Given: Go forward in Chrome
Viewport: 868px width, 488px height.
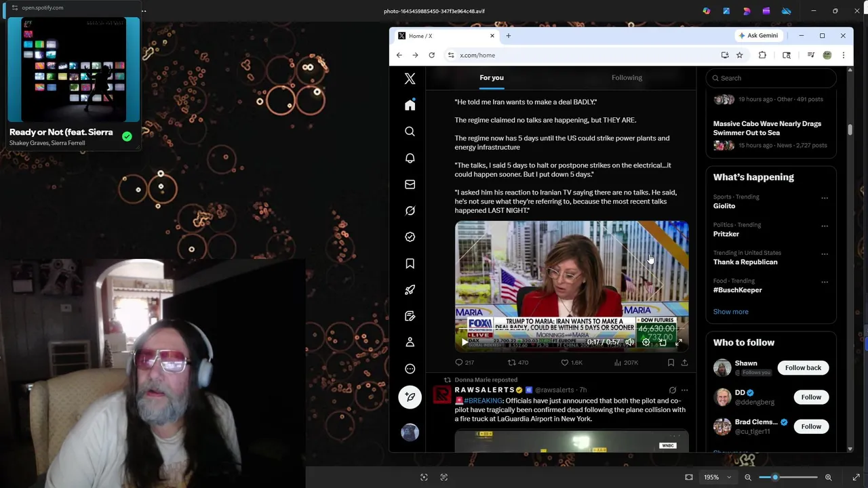Looking at the screenshot, I should (x=415, y=56).
